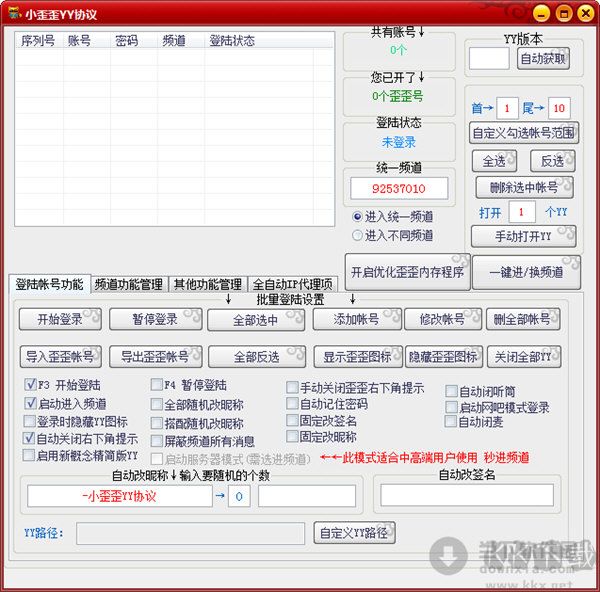Click the orange maximize window button
The width and height of the screenshot is (600, 592).
[x=563, y=13]
